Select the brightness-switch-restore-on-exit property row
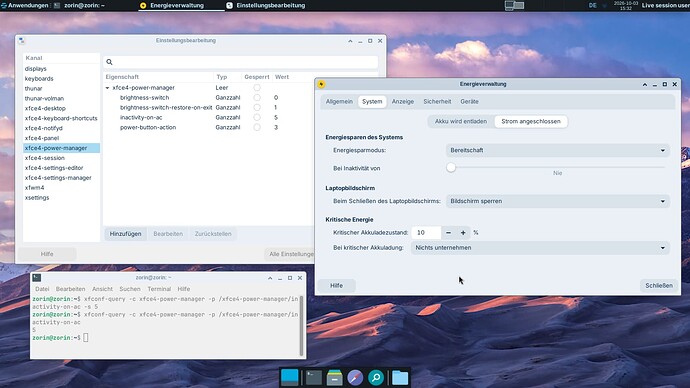 208,107
